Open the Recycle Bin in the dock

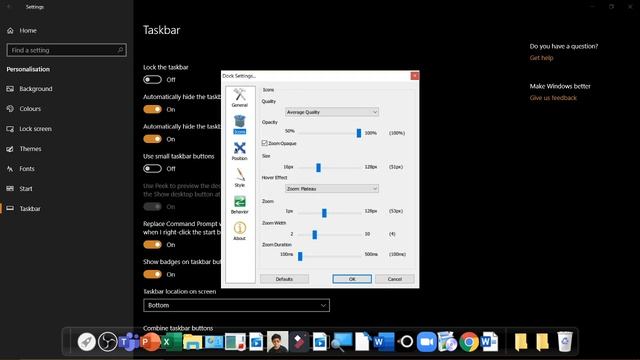(564, 342)
